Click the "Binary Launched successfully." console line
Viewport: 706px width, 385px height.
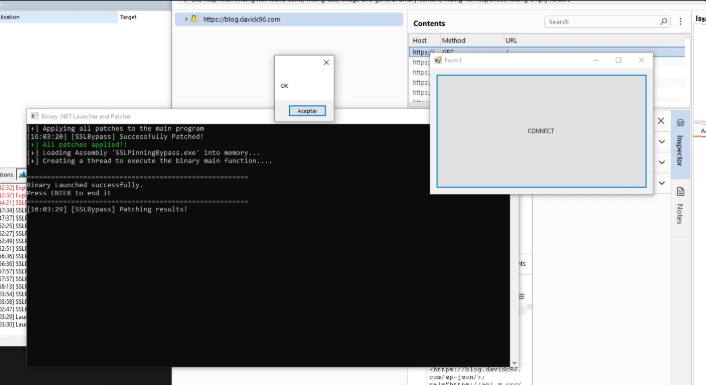click(85, 185)
